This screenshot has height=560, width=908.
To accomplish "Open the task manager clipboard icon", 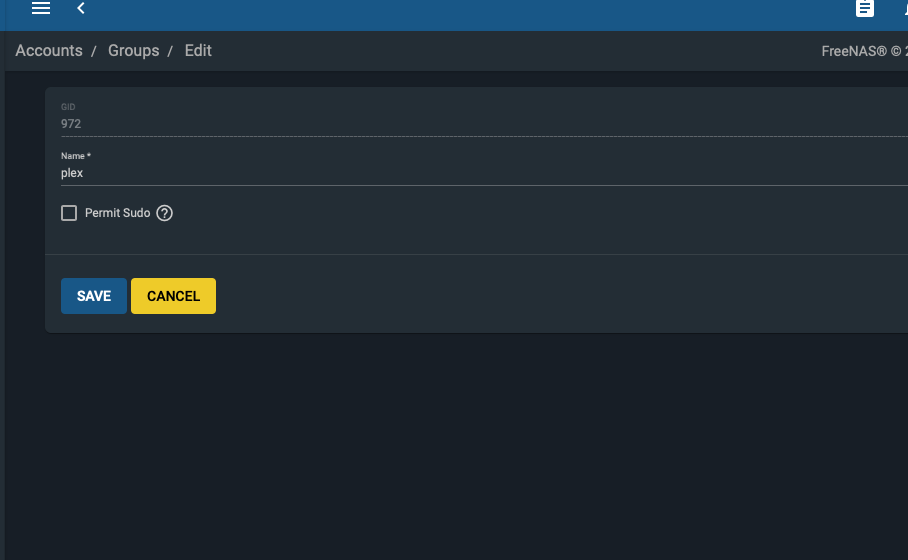I will [x=865, y=8].
